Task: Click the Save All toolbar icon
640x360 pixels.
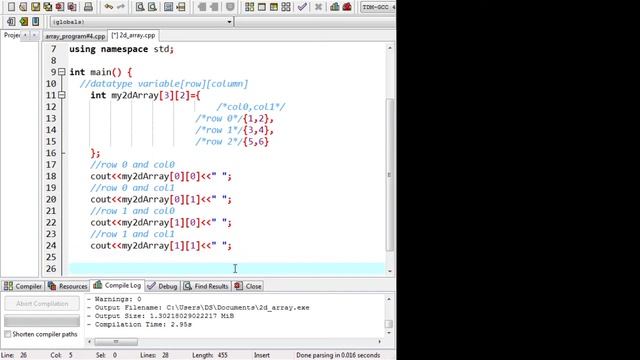Action: (x=48, y=7)
